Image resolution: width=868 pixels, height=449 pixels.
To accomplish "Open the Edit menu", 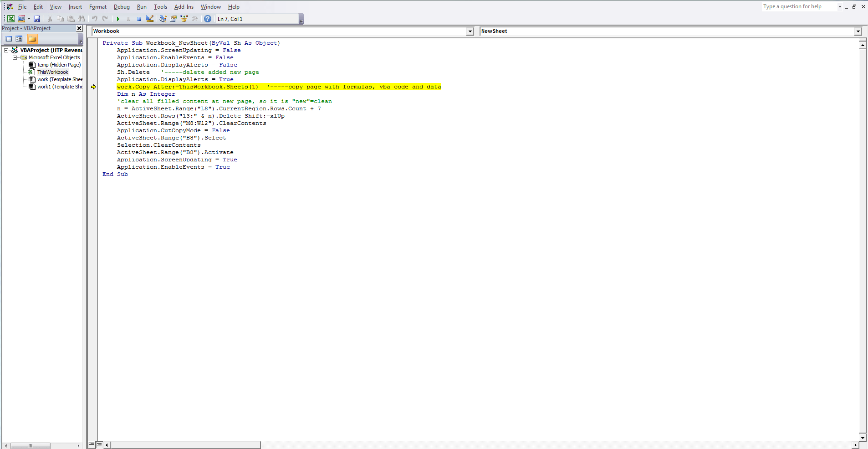I will (x=38, y=7).
